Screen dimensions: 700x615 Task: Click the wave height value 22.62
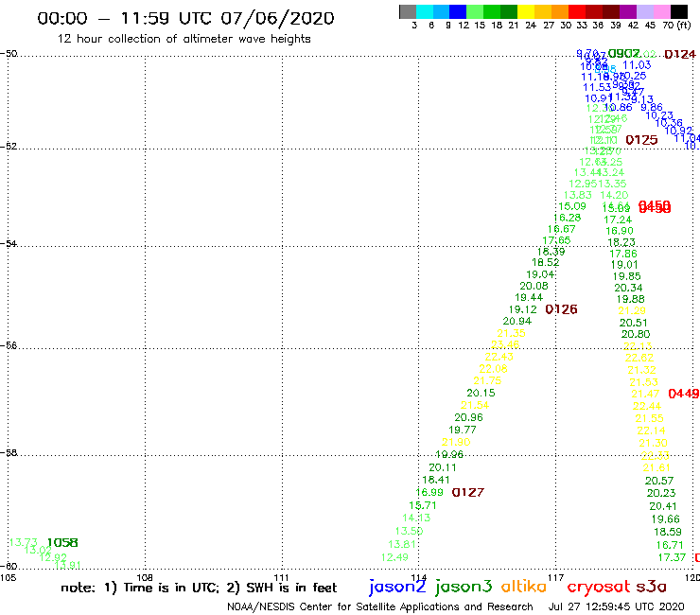tap(639, 358)
